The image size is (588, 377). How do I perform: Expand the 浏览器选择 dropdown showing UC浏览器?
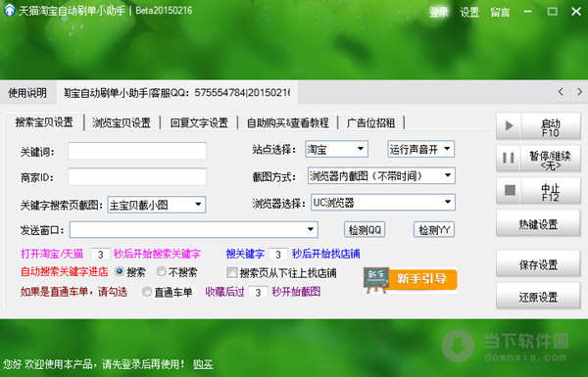(383, 203)
